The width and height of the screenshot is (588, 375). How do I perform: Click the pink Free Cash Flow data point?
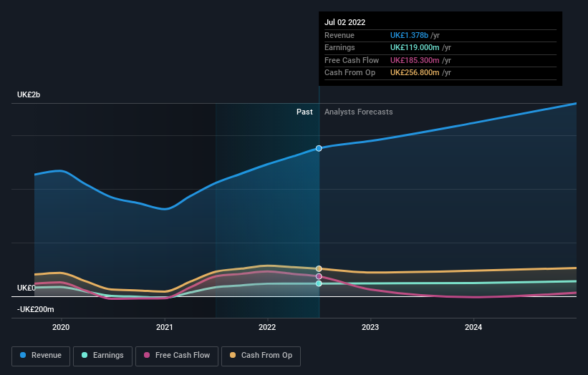pos(319,276)
